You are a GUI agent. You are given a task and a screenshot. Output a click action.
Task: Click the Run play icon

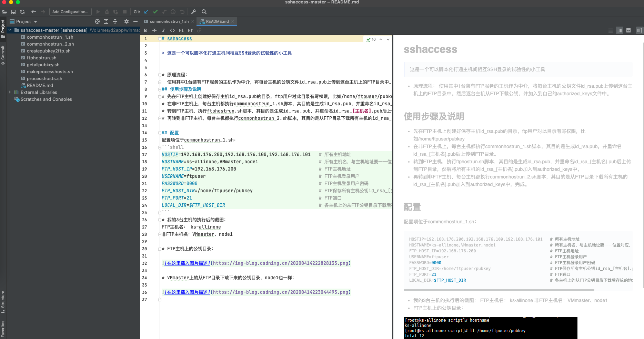(98, 12)
